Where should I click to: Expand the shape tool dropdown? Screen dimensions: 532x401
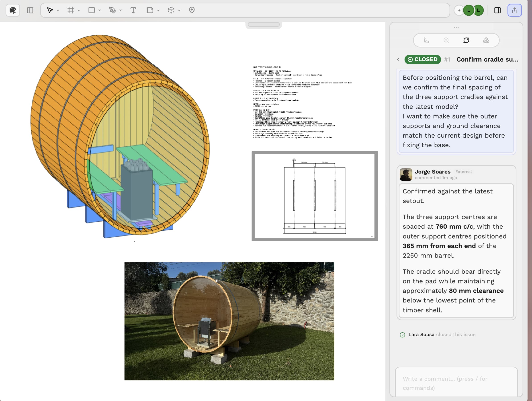(100, 10)
